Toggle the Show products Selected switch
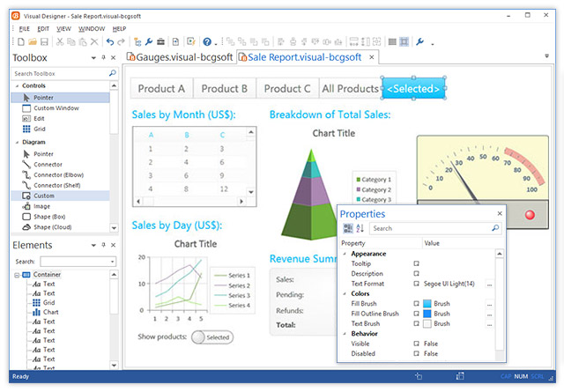The height and width of the screenshot is (392, 564). [x=211, y=337]
